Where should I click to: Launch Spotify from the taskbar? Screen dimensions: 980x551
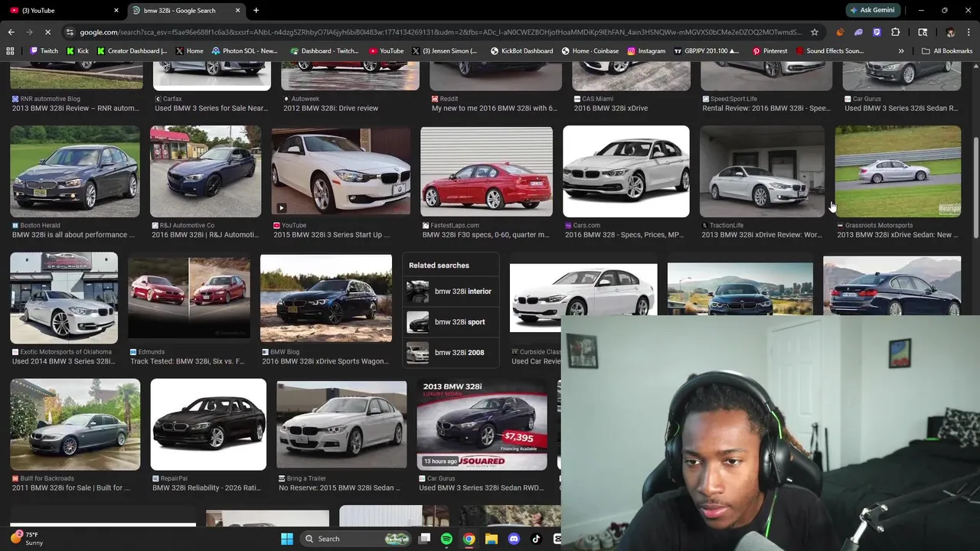[x=446, y=539]
